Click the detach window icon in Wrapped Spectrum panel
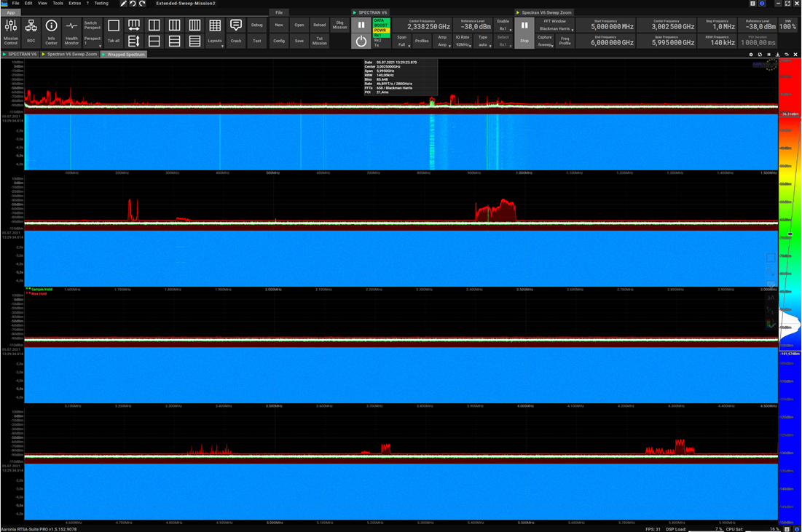The height and width of the screenshot is (532, 802). click(787, 54)
